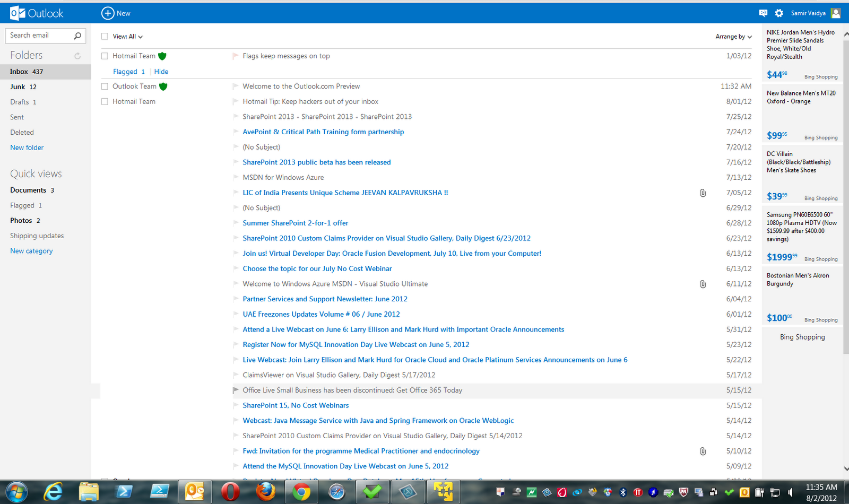849x504 pixels.
Task: Open Outlook settings via the gear icon
Action: click(x=778, y=12)
